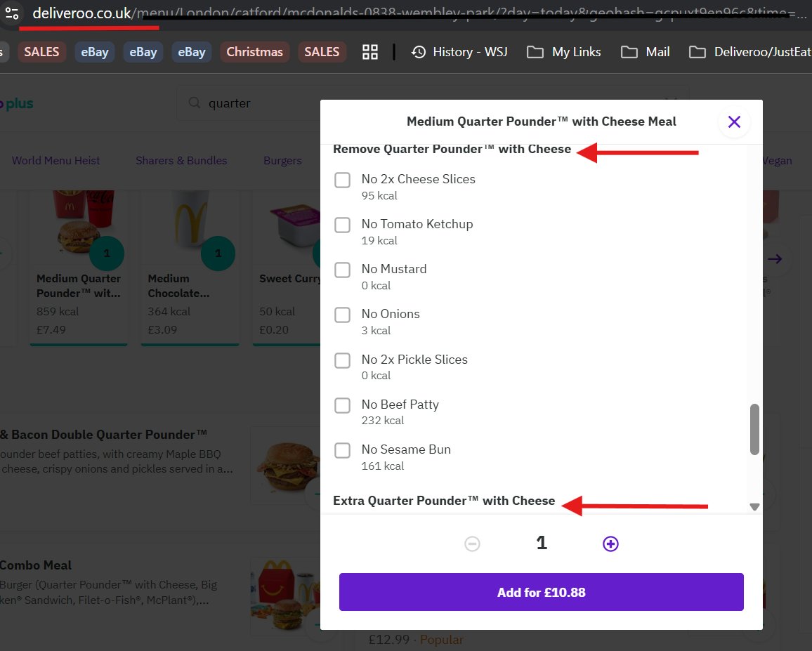The height and width of the screenshot is (651, 812).
Task: Click the Combo Meal Happy Meal image
Action: [286, 596]
